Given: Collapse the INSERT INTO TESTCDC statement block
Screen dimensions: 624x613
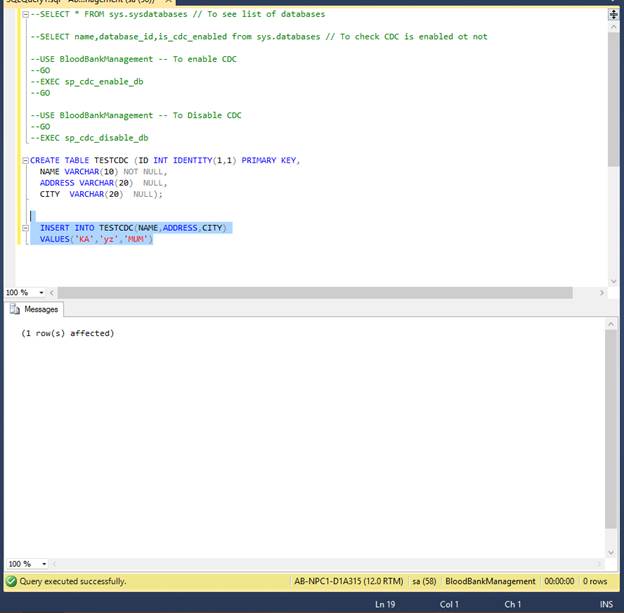Looking at the screenshot, I should [25, 228].
